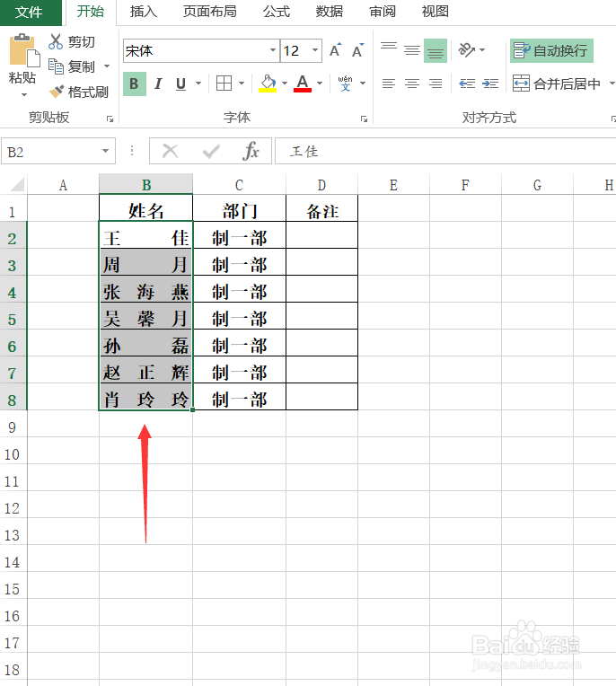The height and width of the screenshot is (686, 616).
Task: Apply borders using the border icon
Action: pos(224,84)
